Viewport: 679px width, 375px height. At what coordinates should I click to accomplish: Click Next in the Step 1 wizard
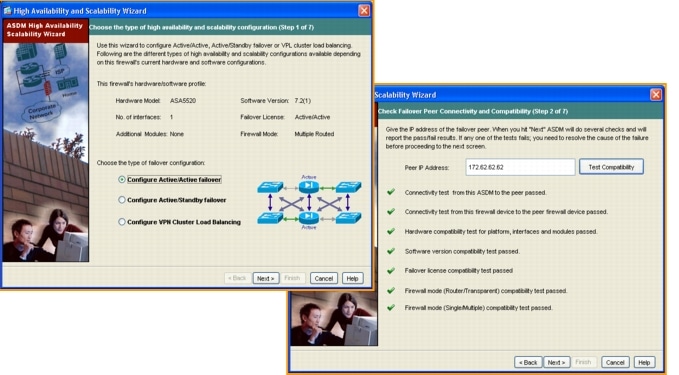tap(265, 278)
